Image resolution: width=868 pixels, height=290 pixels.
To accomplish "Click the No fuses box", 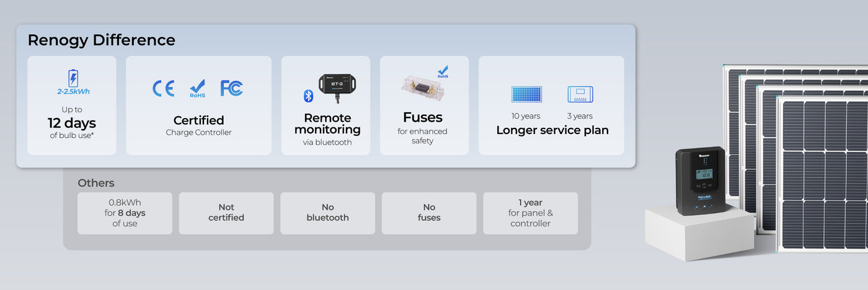I will [x=429, y=213].
